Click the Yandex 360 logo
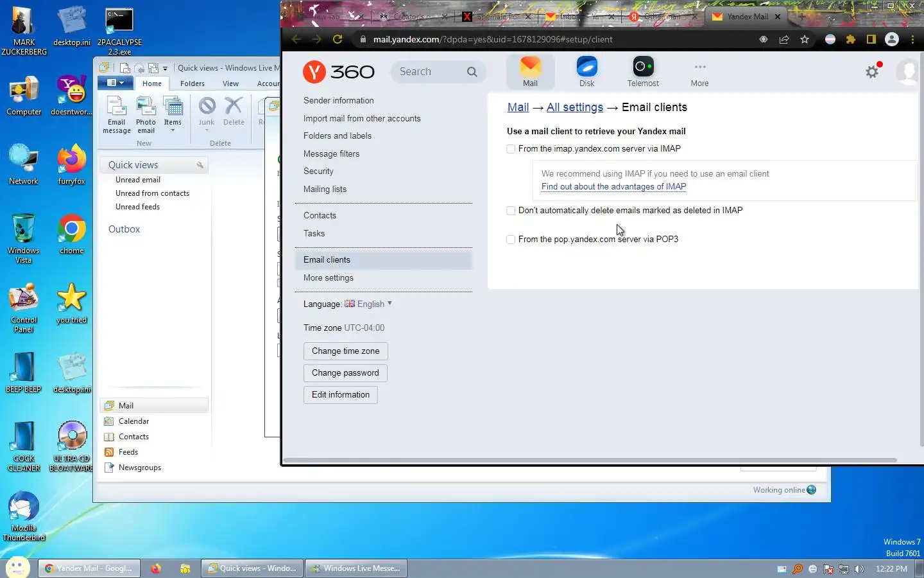The height and width of the screenshot is (578, 924). [339, 71]
